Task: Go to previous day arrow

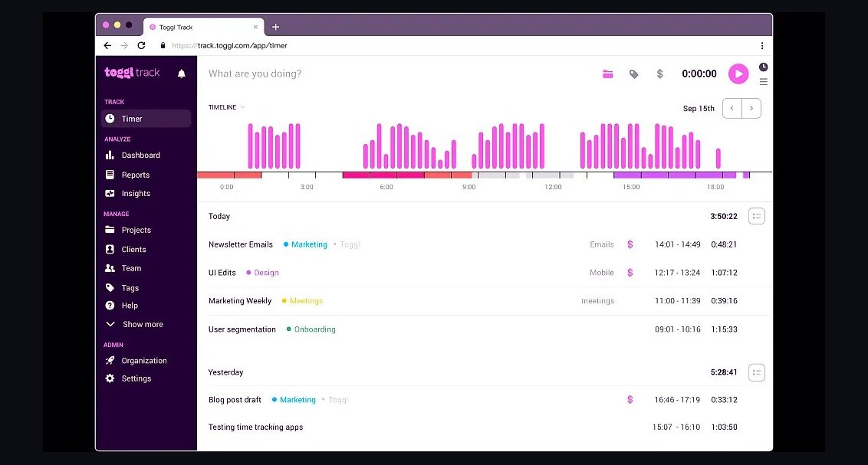Action: pyautogui.click(x=732, y=108)
